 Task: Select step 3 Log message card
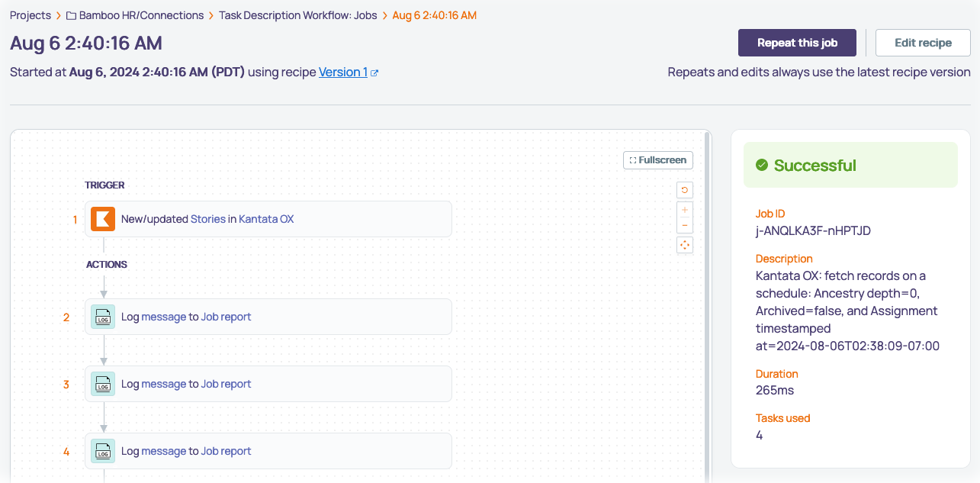268,384
